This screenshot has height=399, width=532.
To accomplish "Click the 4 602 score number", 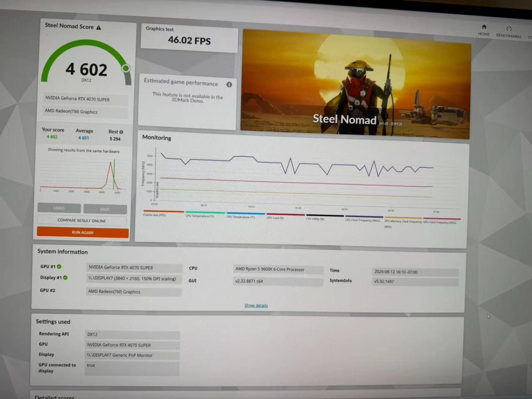I will pos(86,70).
